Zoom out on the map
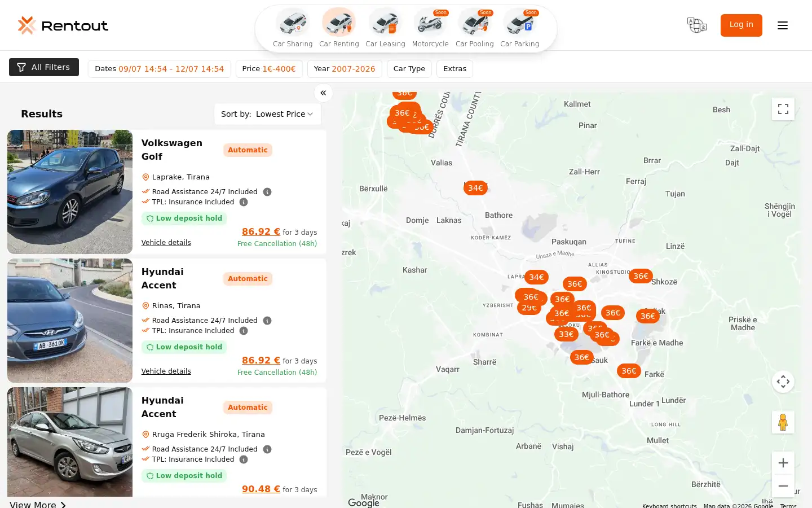812x508 pixels. (x=783, y=486)
